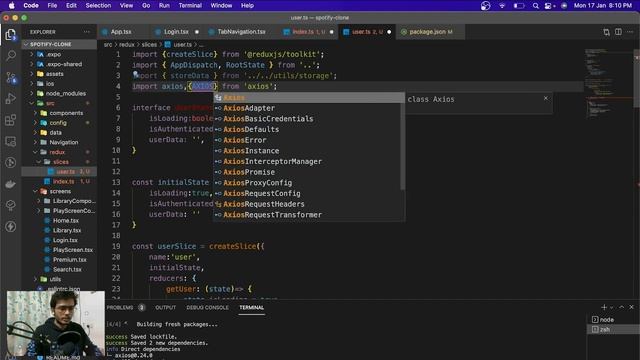640x360 pixels.
Task: Add a new terminal with plus icon
Action: (604, 307)
